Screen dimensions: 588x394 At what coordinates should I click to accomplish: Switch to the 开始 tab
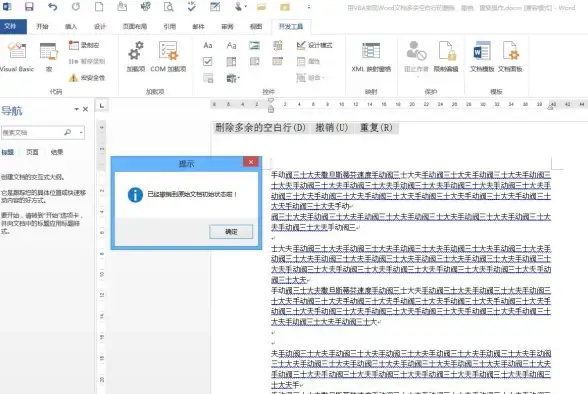click(42, 27)
